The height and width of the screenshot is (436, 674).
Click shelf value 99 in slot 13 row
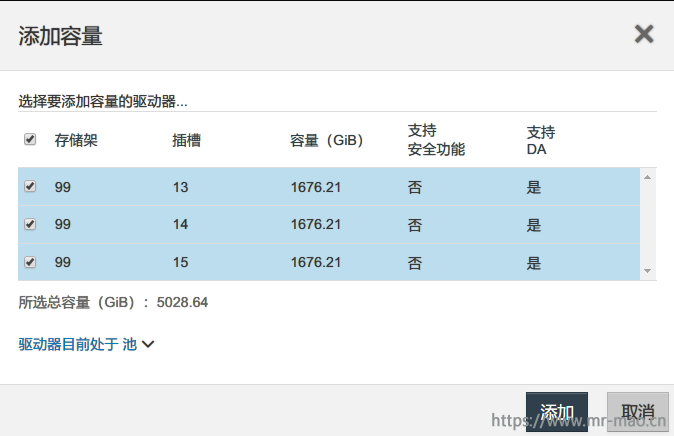pos(62,187)
